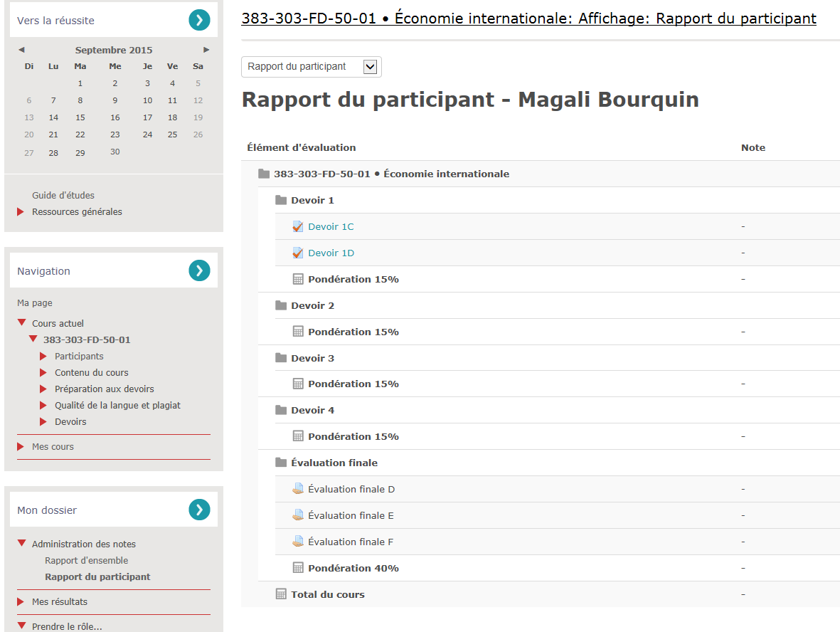The image size is (840, 632).
Task: Click the Évaluation finale D icon
Action: (298, 489)
